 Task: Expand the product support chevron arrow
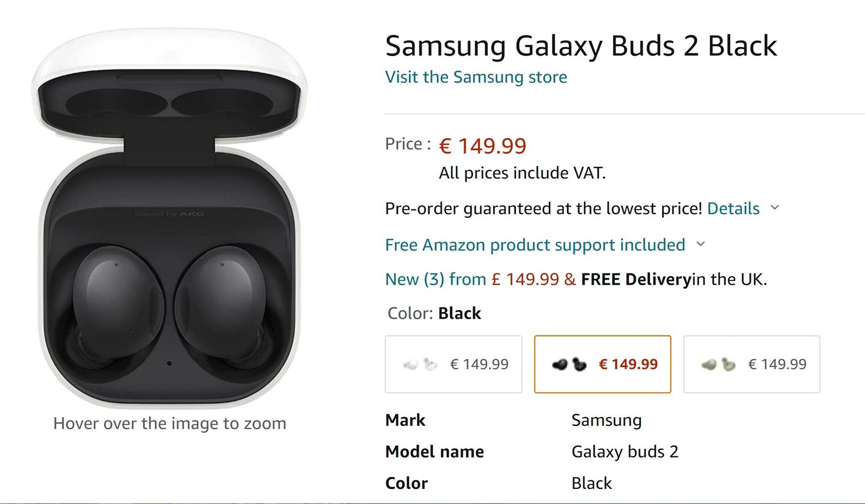701,244
